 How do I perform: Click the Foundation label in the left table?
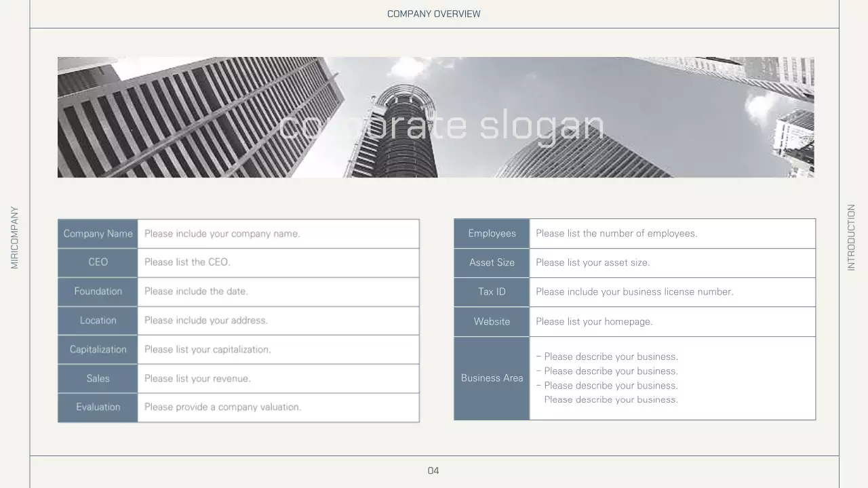click(98, 291)
